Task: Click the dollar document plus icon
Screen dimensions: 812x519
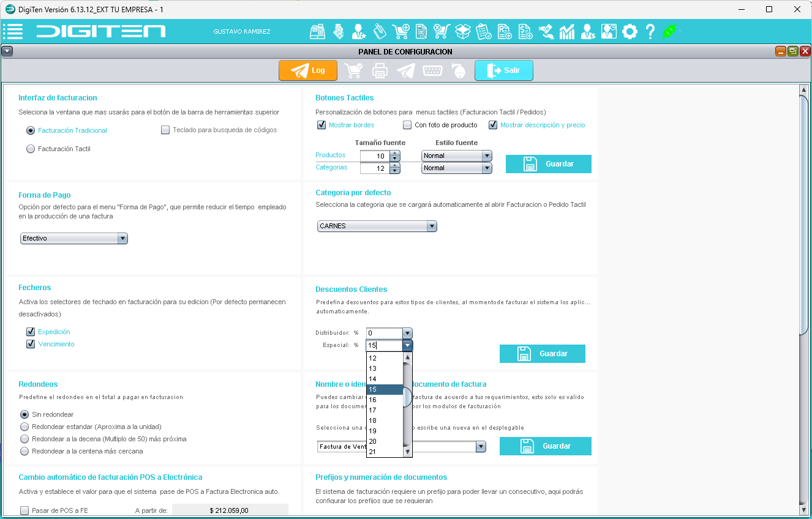Action: click(525, 31)
